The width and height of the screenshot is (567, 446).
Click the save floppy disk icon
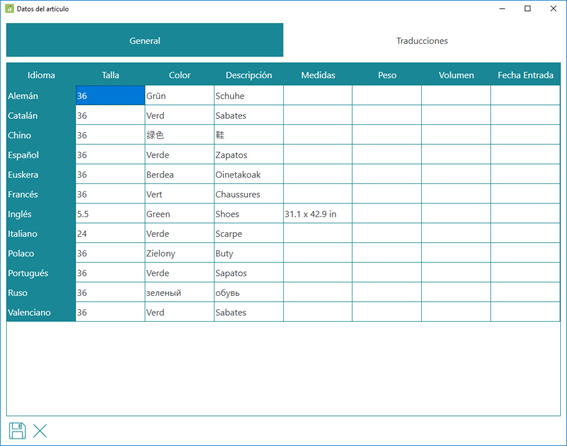17,430
